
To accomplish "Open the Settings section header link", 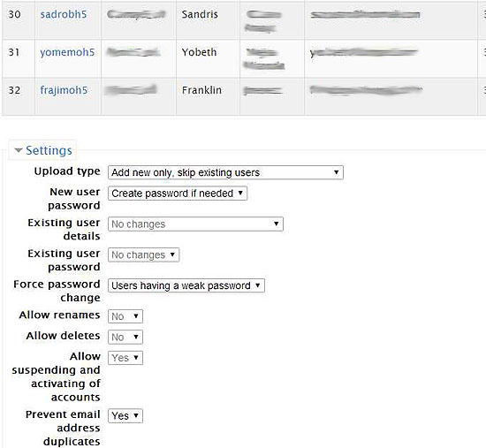I will click(x=49, y=150).
